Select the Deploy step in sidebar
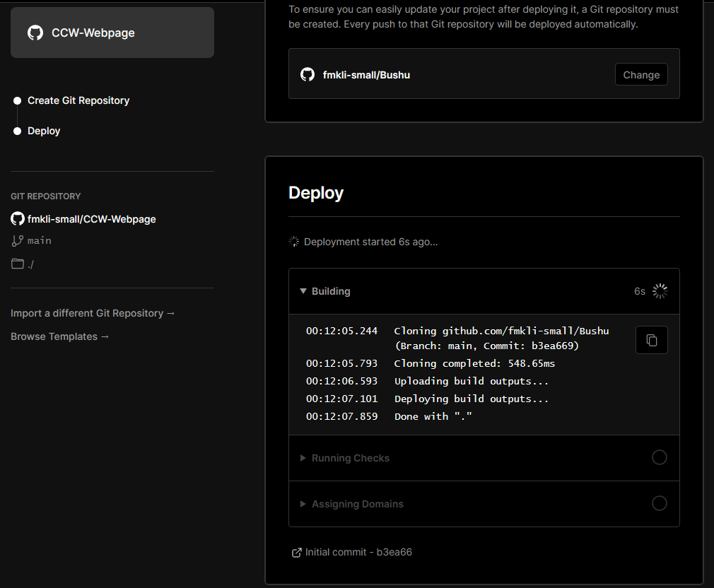This screenshot has height=588, width=714. pyautogui.click(x=44, y=131)
